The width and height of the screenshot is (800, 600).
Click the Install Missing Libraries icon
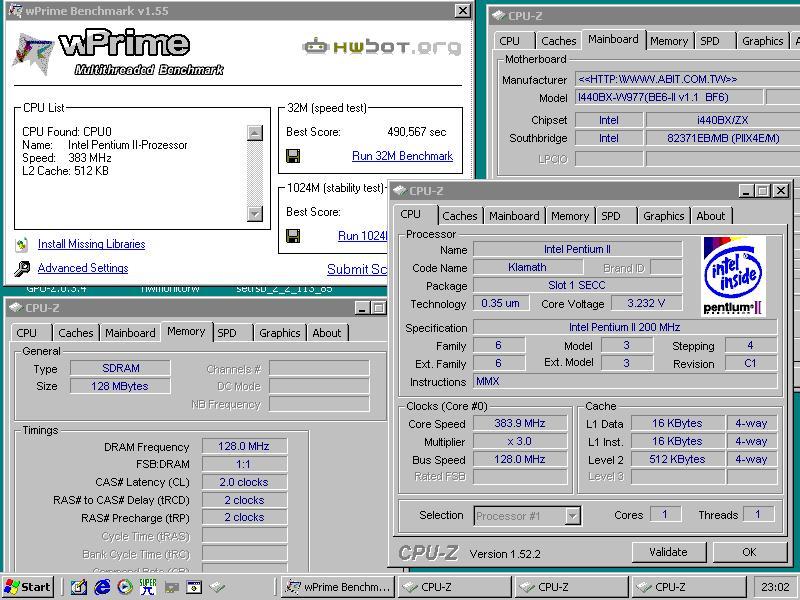(x=21, y=245)
